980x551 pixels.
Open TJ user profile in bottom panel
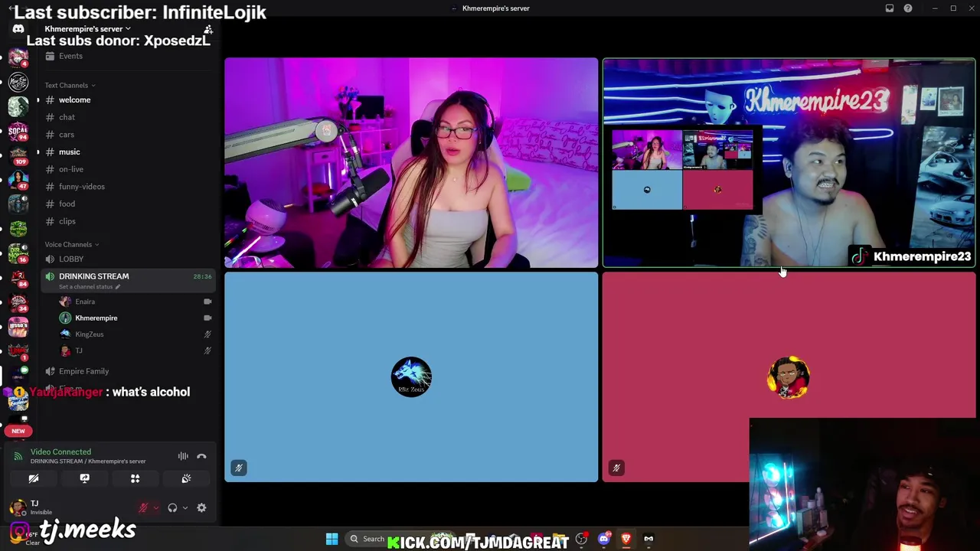click(34, 507)
